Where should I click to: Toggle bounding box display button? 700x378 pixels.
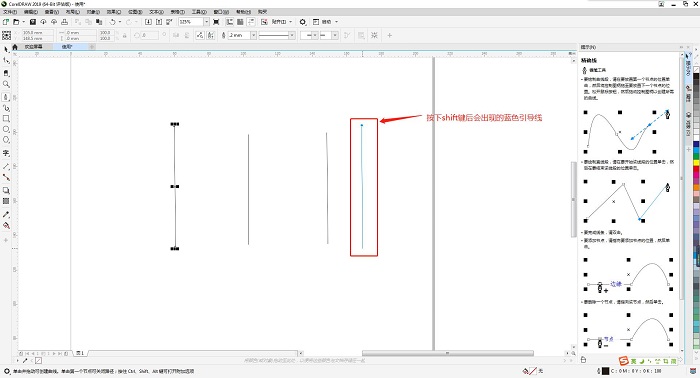point(374,35)
